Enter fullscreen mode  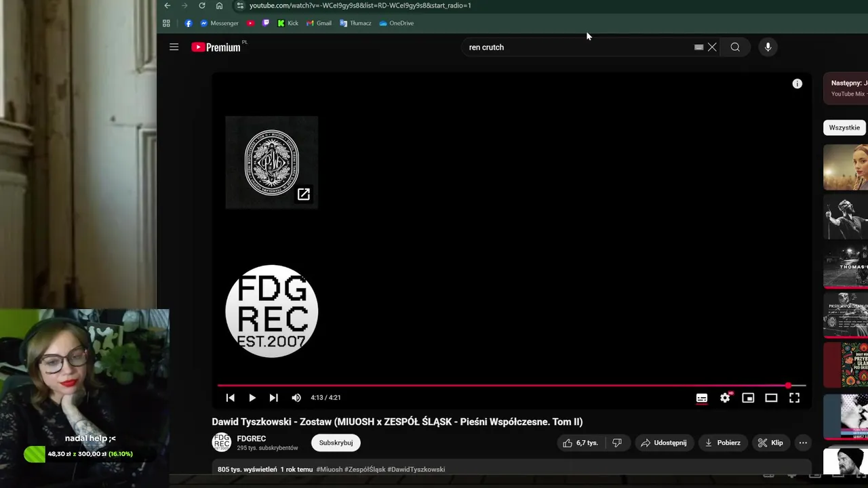794,398
